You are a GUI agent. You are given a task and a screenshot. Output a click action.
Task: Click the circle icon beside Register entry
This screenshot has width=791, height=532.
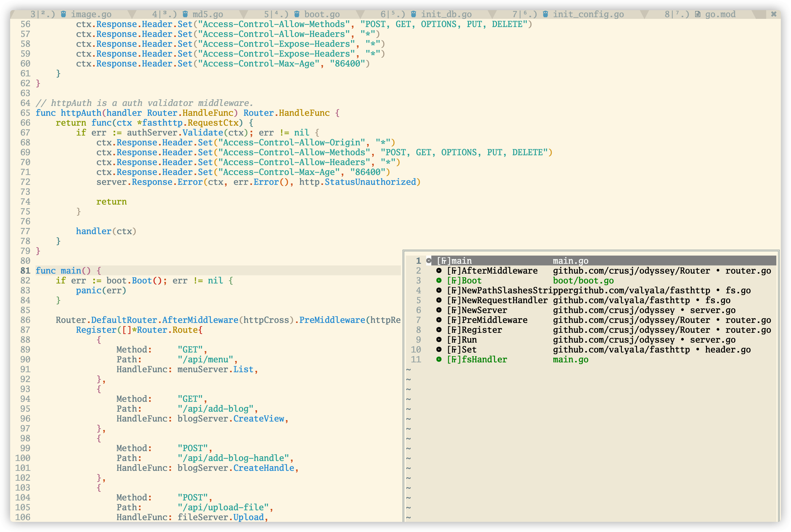click(439, 330)
